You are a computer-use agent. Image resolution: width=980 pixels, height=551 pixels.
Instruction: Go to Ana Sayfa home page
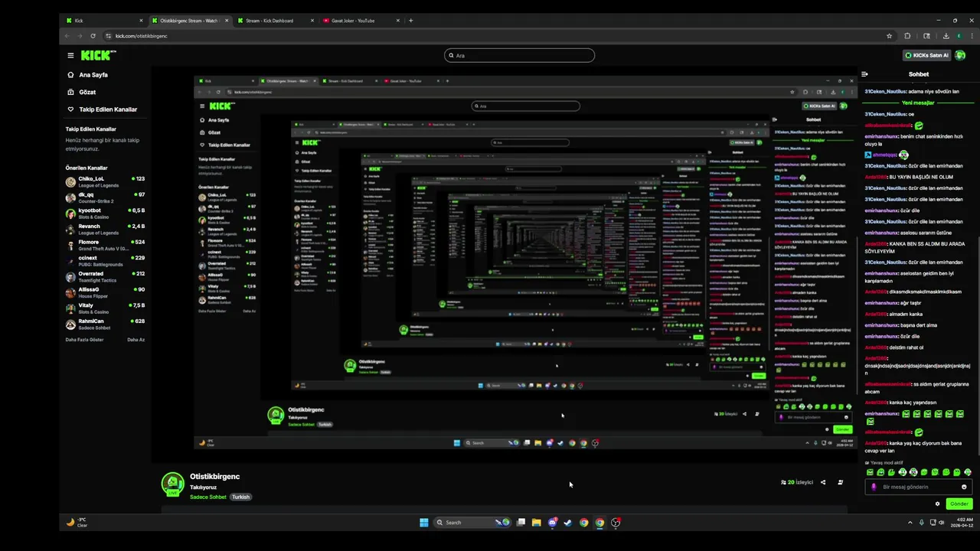(x=93, y=75)
